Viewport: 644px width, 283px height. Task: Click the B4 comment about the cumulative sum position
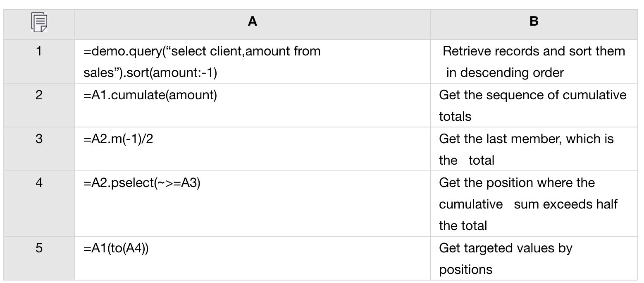pyautogui.click(x=528, y=204)
